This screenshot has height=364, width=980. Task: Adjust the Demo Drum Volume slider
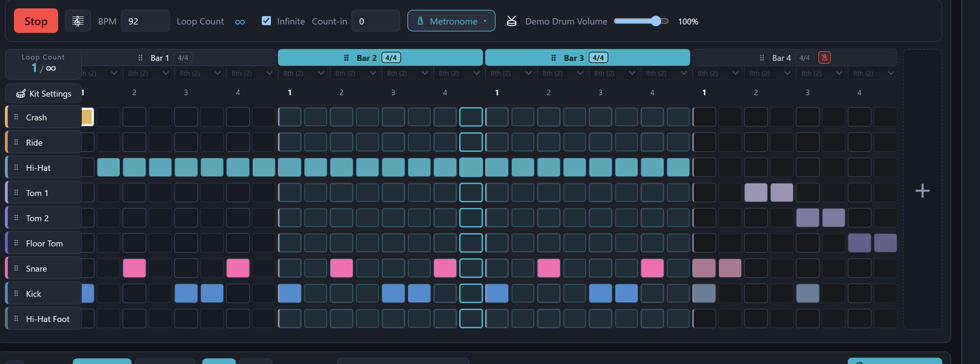[641, 21]
